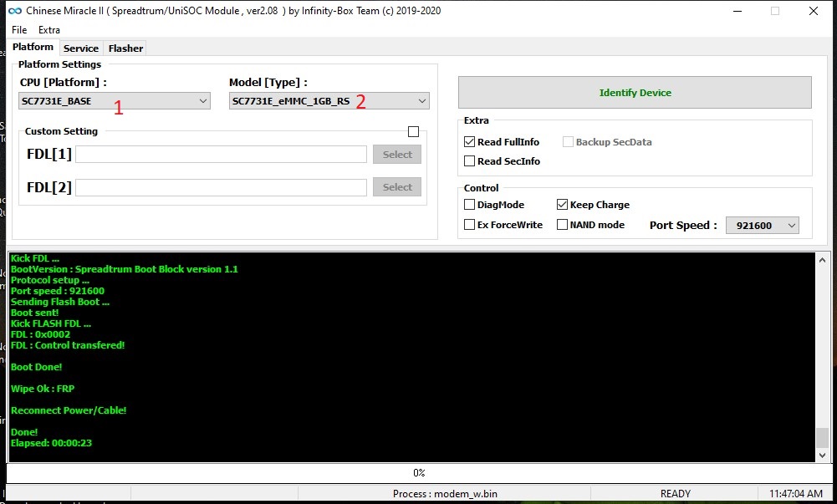
Task: Click the 'Wipe Ok : FRP' log line
Action: point(43,389)
